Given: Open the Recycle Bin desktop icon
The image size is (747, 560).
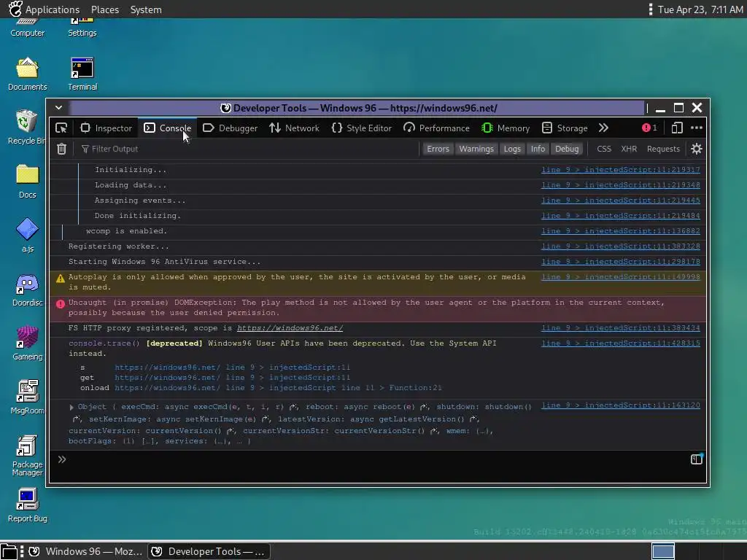Looking at the screenshot, I should [x=27, y=128].
